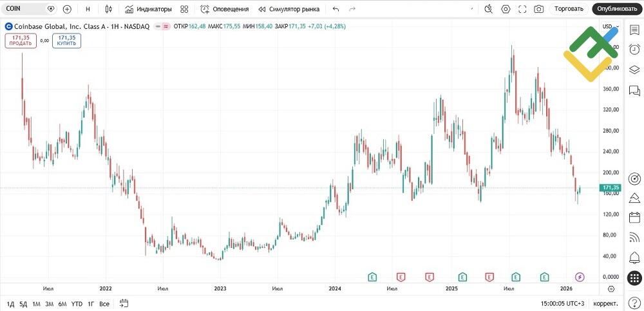Open the Н timeframe interval selector

pos(88,9)
